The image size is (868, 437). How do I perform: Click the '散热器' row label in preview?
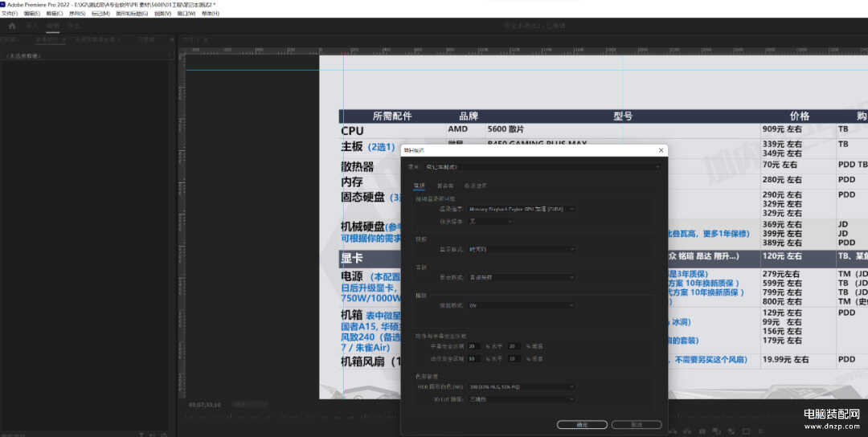[357, 166]
